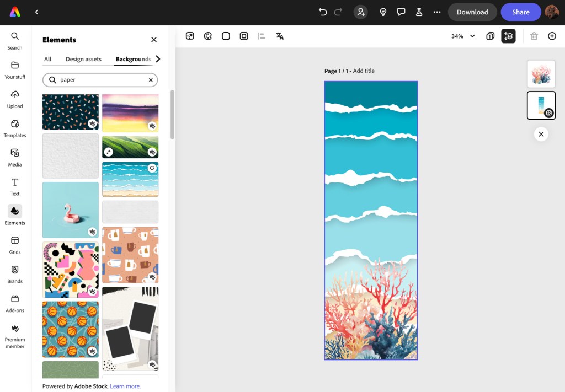Image resolution: width=565 pixels, height=392 pixels.
Task: Click the Translate icon in toolbar
Action: tap(280, 36)
